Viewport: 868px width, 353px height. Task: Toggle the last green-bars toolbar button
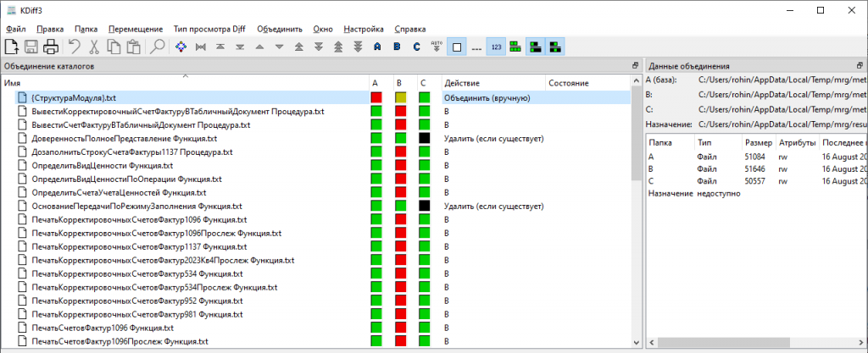pos(554,47)
